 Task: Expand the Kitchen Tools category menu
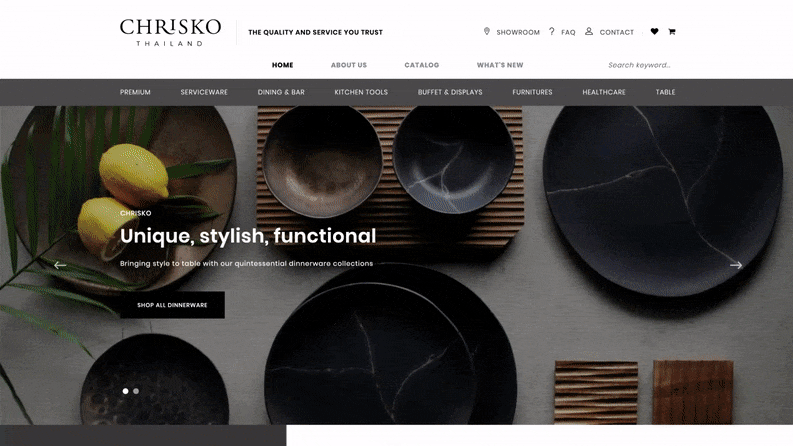tap(361, 92)
